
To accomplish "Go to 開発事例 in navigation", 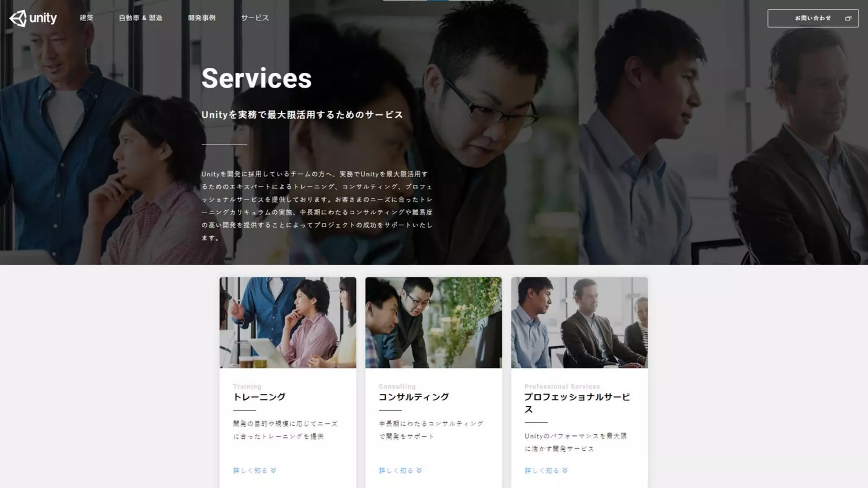I will 202,18.
